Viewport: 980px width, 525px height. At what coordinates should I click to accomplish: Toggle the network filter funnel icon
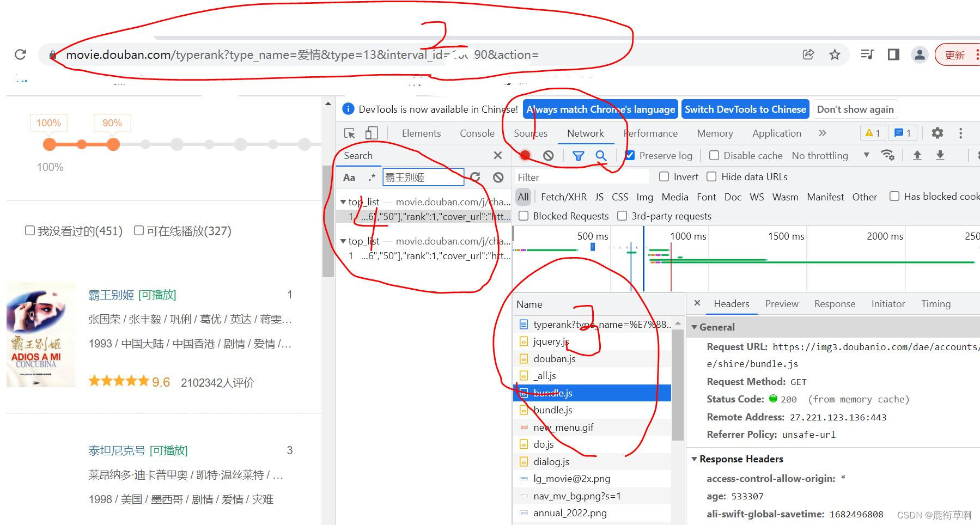click(x=579, y=156)
